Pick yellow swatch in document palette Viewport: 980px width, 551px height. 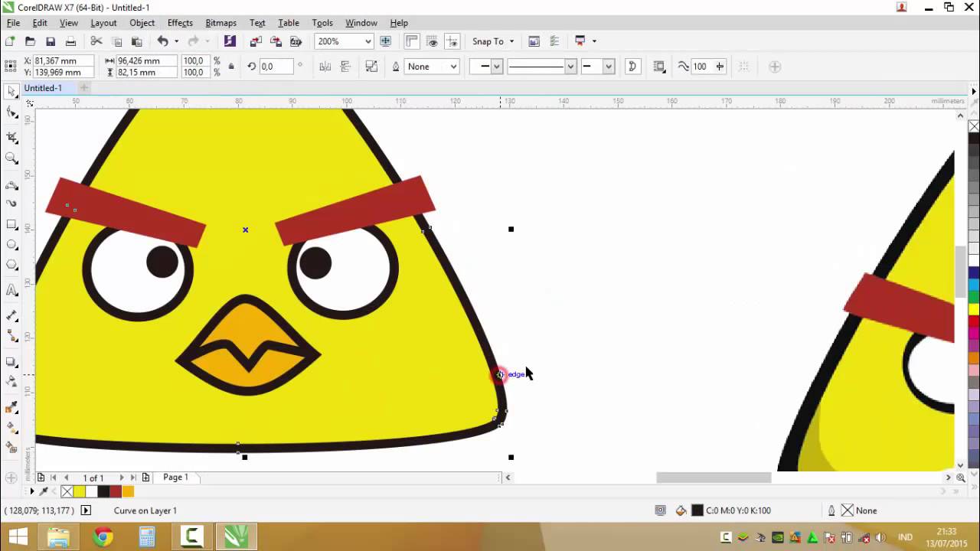pos(79,491)
